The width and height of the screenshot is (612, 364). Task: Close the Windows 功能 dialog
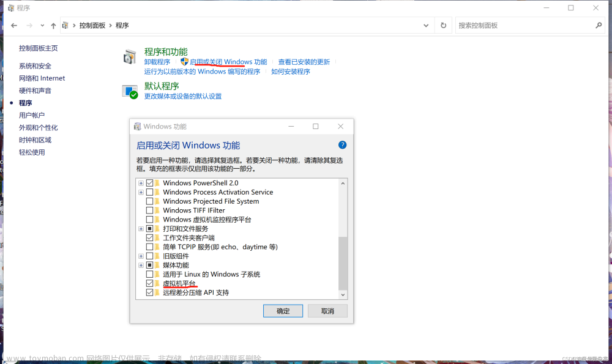click(x=340, y=127)
